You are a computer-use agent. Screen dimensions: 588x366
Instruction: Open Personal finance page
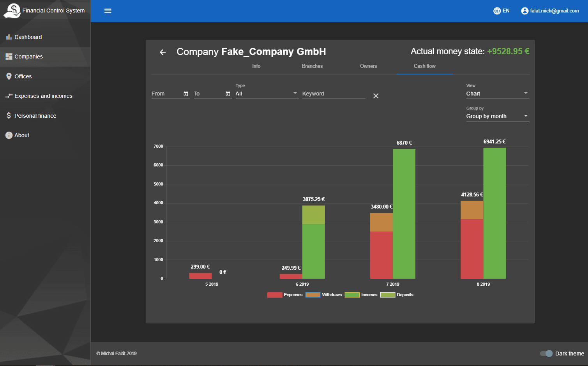click(x=45, y=116)
